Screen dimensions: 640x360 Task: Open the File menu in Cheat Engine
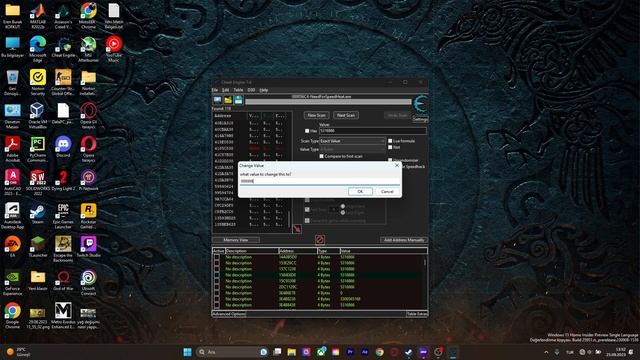coord(215,90)
